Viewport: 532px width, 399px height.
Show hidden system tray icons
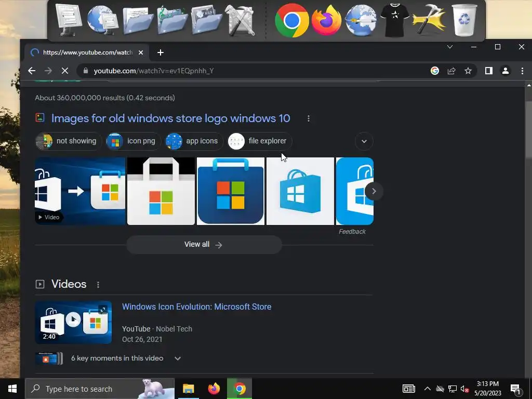(427, 389)
